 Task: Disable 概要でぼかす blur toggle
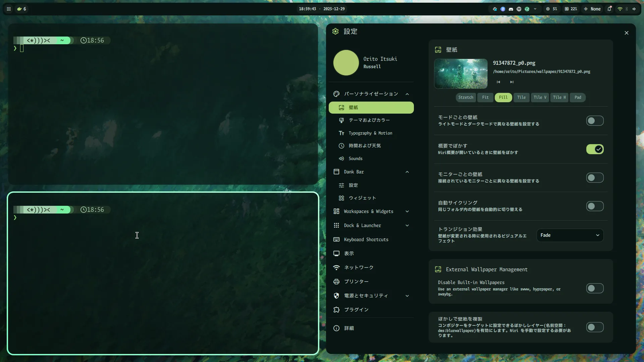pos(595,149)
